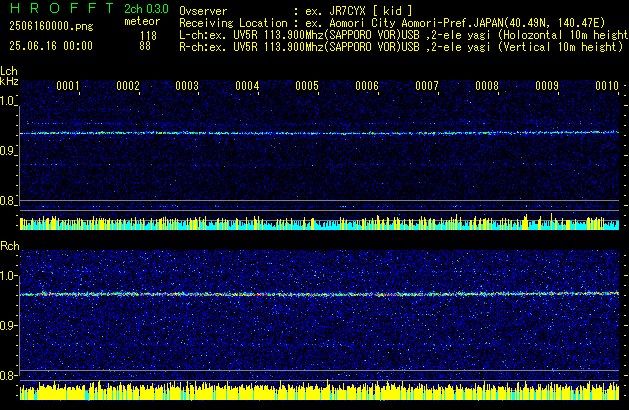Click the filename 2506160000.png

click(51, 26)
